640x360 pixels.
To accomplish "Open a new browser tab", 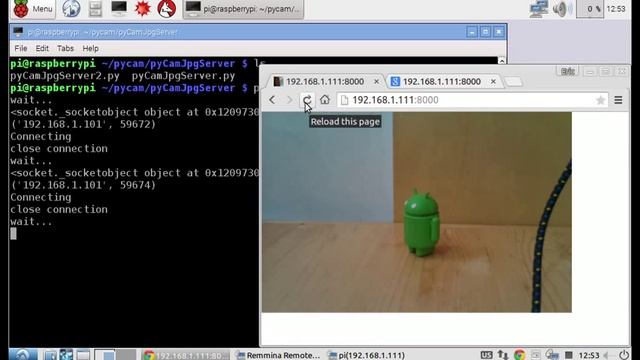I will tap(514, 82).
